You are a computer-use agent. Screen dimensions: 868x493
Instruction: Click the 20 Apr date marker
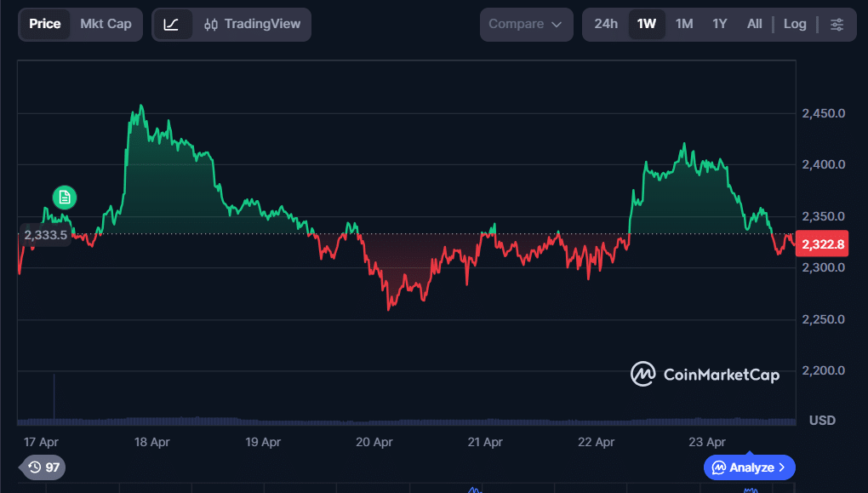[374, 442]
